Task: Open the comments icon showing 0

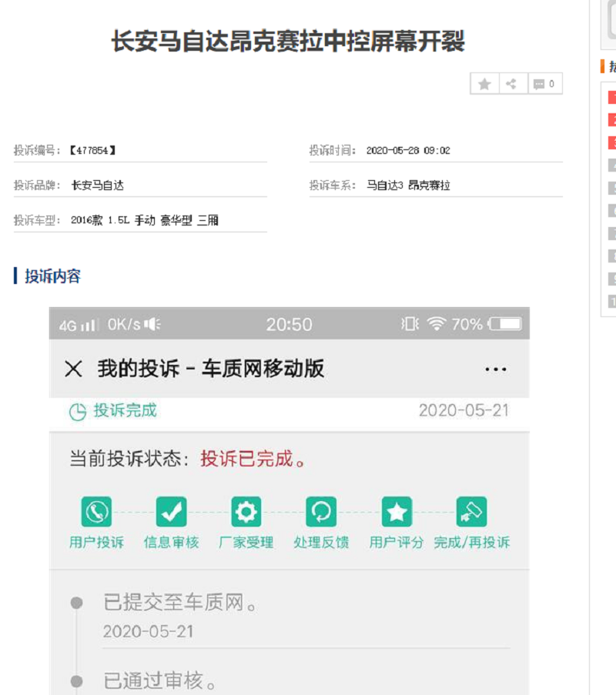Action: pos(544,84)
